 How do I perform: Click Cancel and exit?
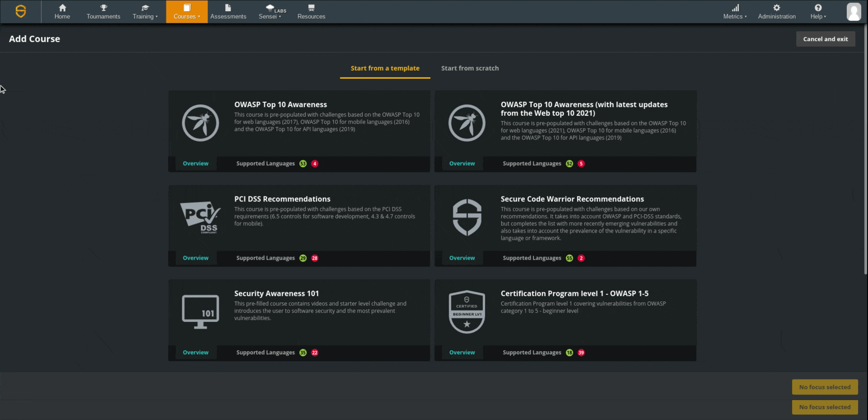pos(826,39)
